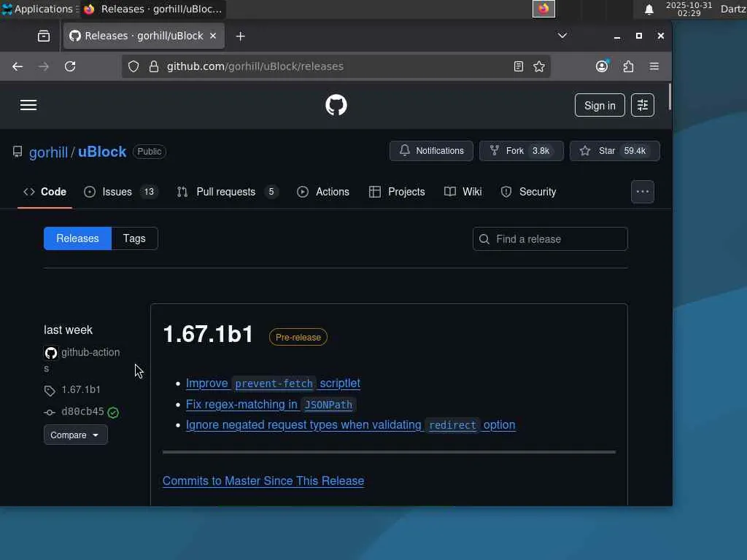The height and width of the screenshot is (560, 747).
Task: Open the Code tab
Action: tap(44, 192)
